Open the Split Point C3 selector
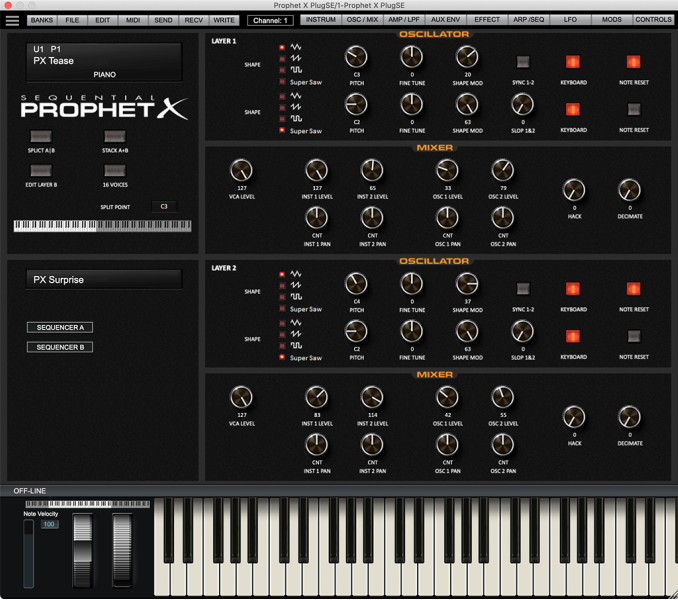This screenshot has width=678, height=600. [x=165, y=206]
